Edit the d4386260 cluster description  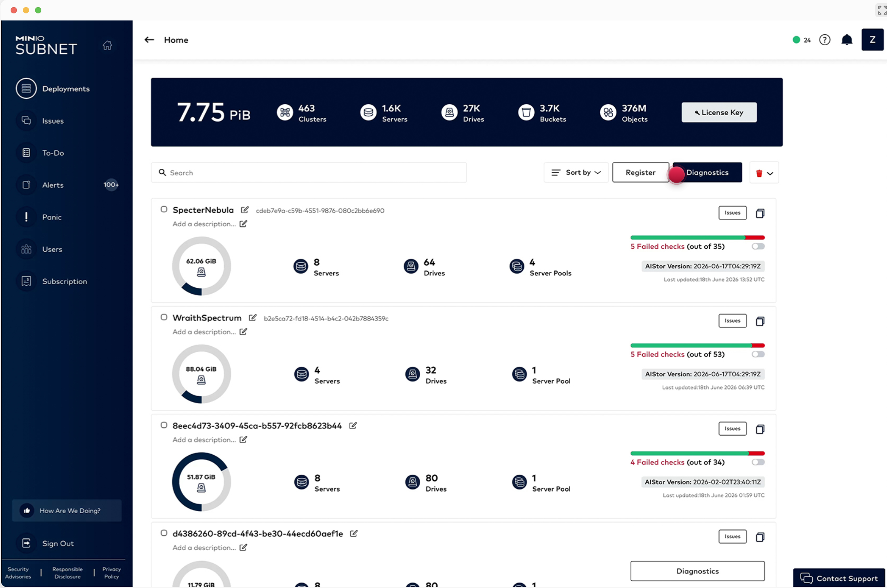pyautogui.click(x=243, y=547)
